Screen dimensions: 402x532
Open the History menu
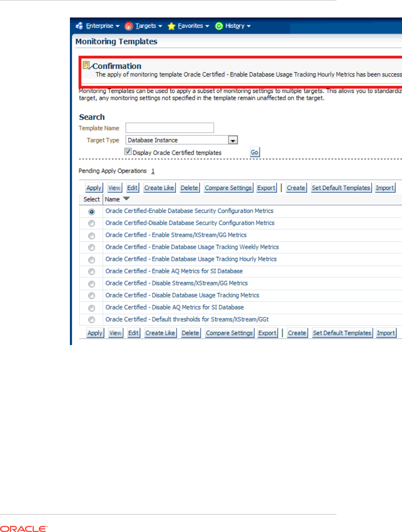pyautogui.click(x=238, y=26)
